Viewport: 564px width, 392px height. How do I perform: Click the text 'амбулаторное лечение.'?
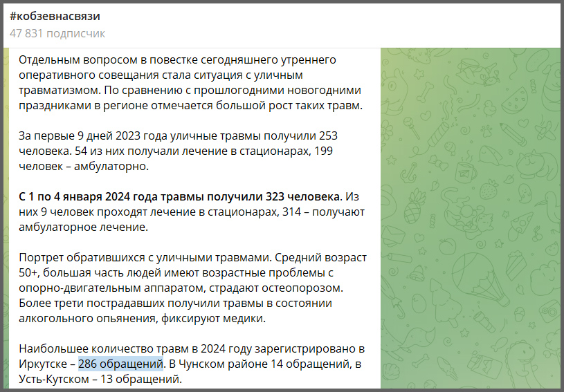pyautogui.click(x=84, y=227)
